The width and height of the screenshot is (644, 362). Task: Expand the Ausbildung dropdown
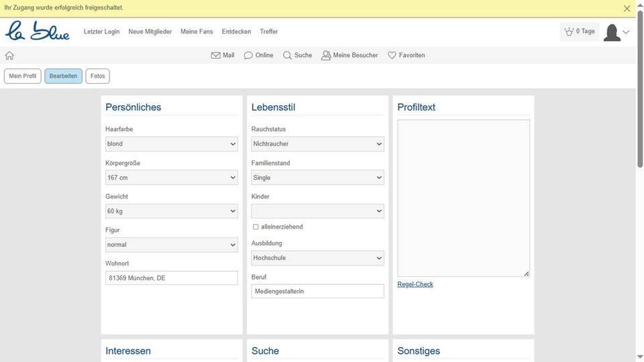(x=317, y=258)
